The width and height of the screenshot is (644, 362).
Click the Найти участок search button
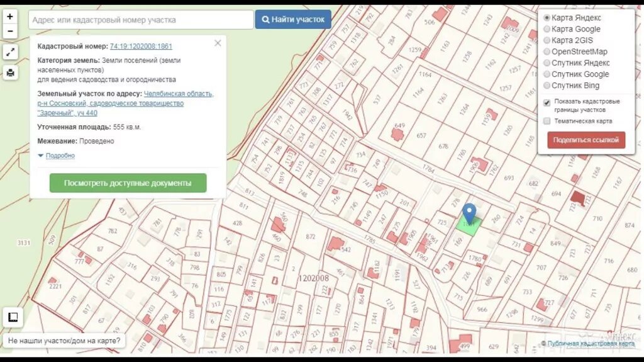click(x=293, y=20)
